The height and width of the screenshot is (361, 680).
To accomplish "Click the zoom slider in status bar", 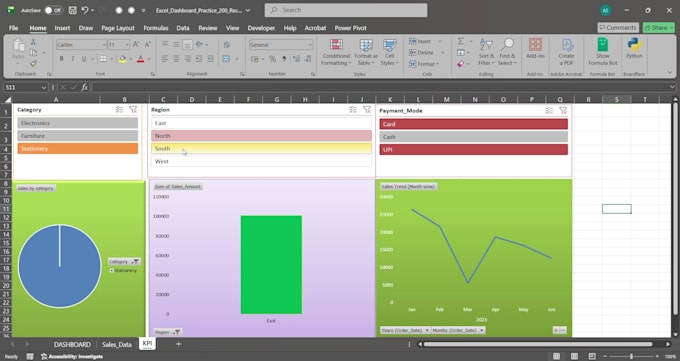I will tap(631, 357).
